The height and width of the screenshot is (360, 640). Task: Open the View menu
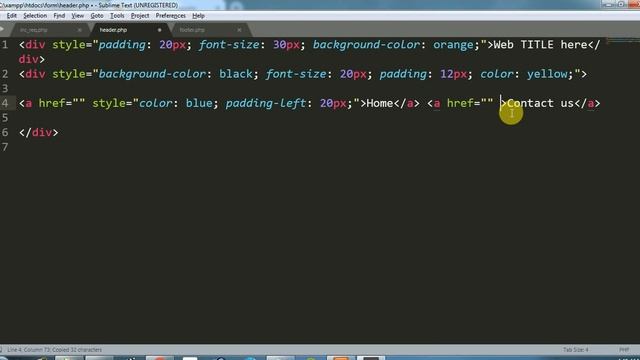tap(78, 16)
